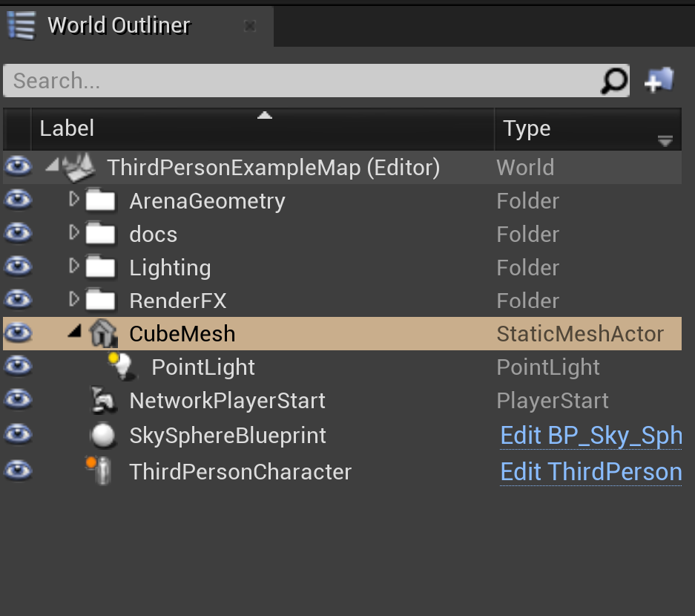Click the World Outliner panel icon

coord(21,25)
